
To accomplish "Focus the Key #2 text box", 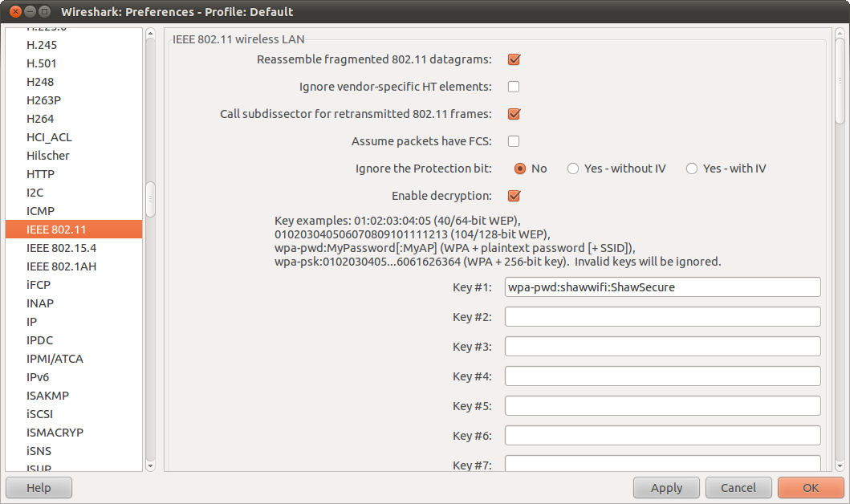I will (662, 317).
